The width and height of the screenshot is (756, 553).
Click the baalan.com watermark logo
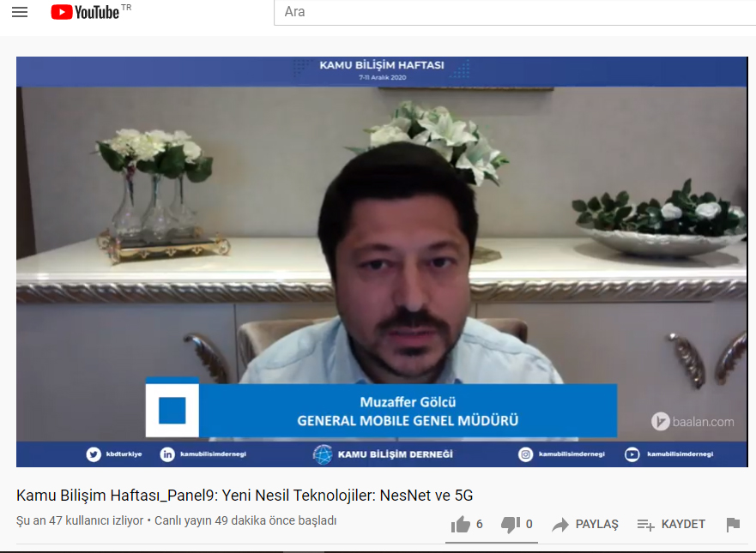coord(692,421)
